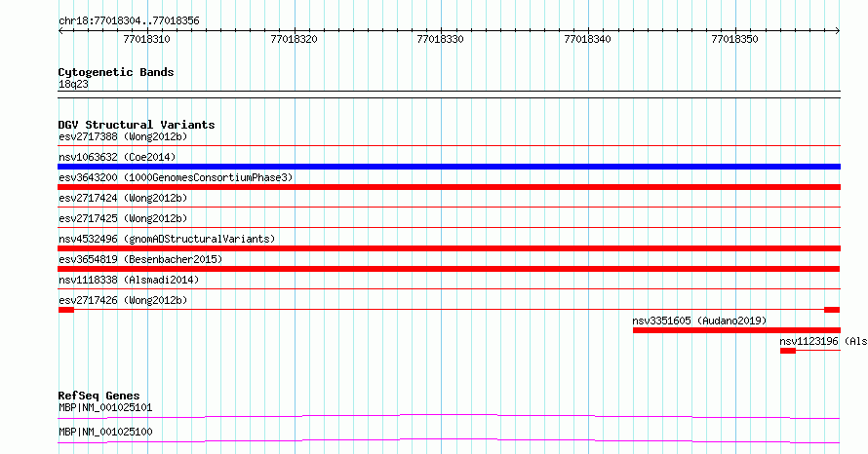Click the magenta MBP|NM_001025101 gene line

point(449,416)
